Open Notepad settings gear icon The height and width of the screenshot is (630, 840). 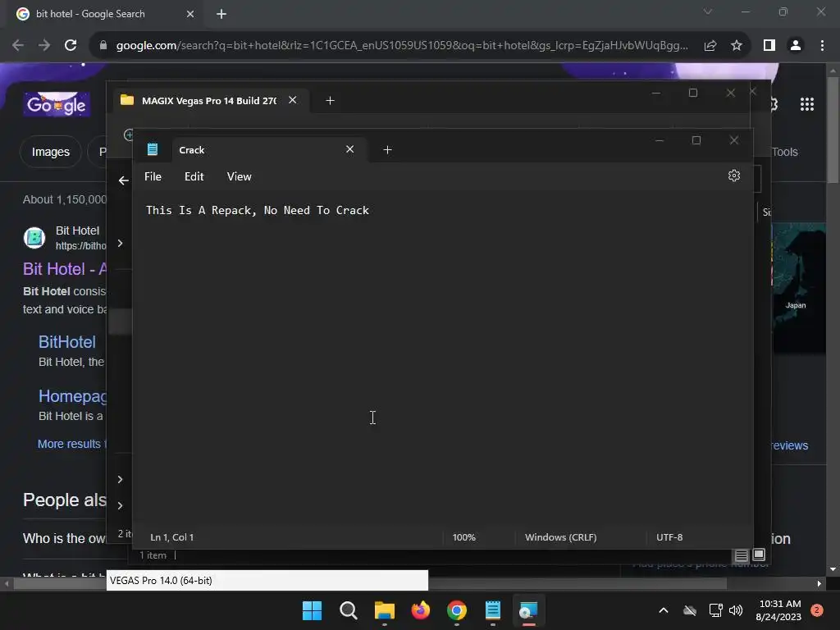[x=734, y=176]
